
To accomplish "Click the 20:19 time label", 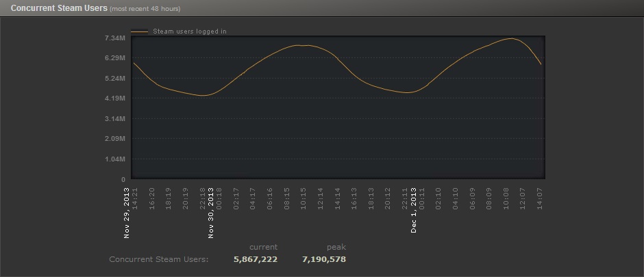I will coord(185,199).
